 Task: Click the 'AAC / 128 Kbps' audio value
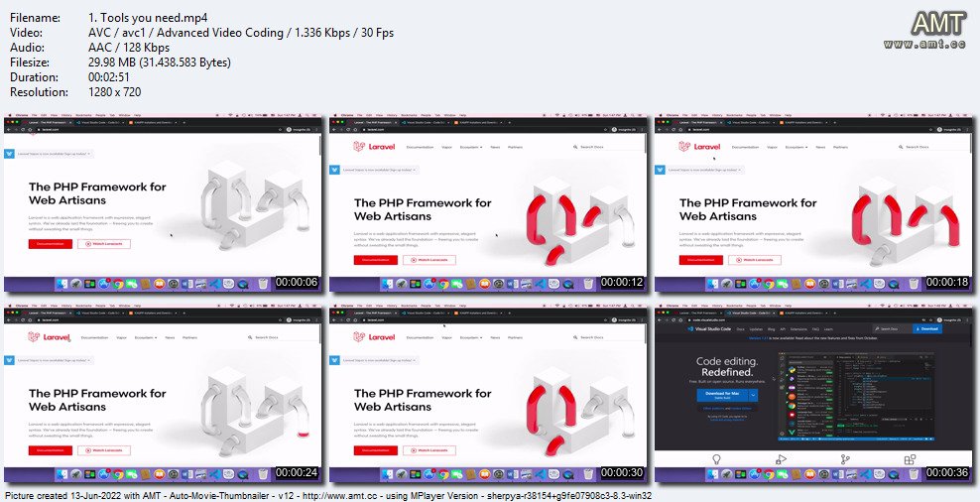pos(129,48)
